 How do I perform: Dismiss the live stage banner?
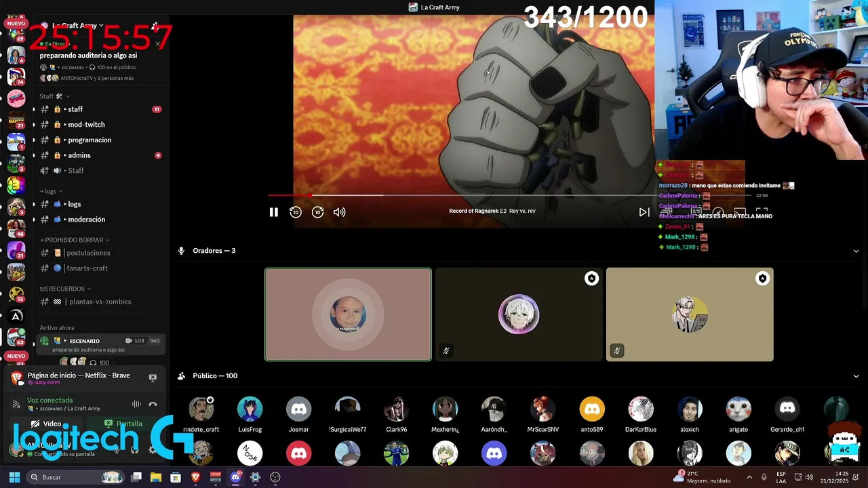coord(157,44)
